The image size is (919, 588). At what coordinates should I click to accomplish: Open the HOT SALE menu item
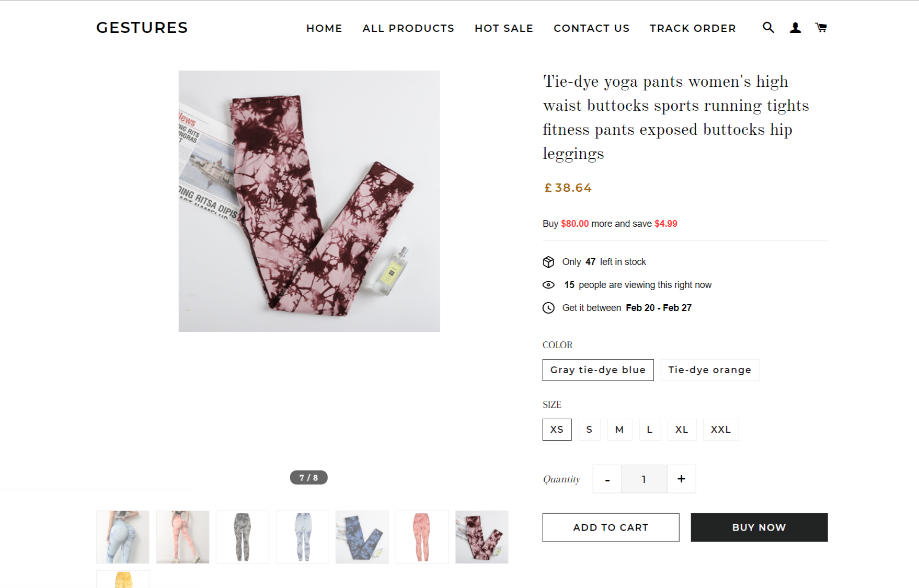(x=504, y=28)
